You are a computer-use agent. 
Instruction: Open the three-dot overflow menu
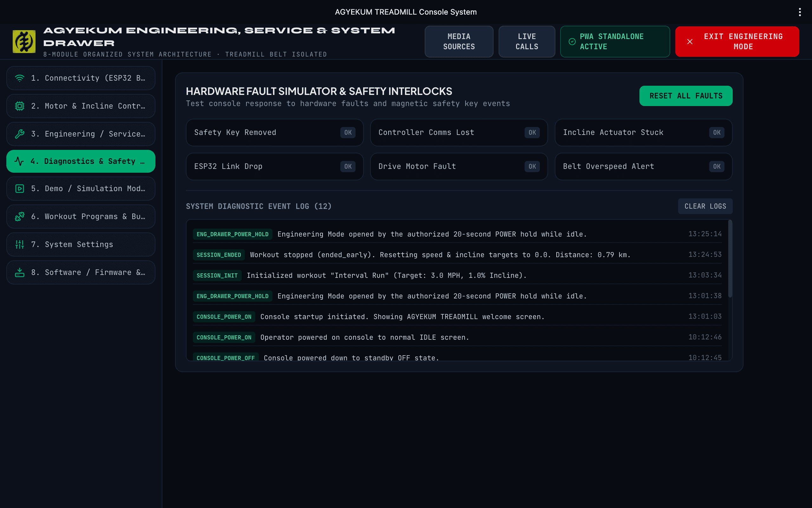[x=800, y=12]
